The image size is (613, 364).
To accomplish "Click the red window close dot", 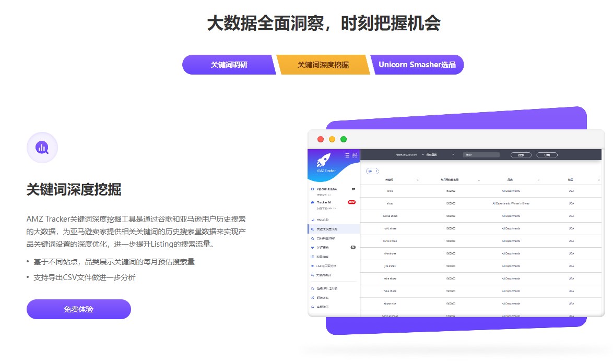I will click(x=321, y=139).
